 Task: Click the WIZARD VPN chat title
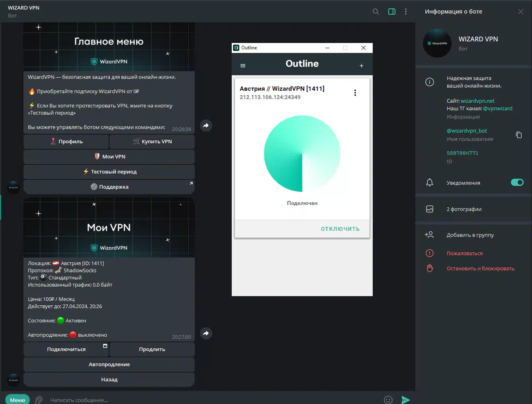23,8
